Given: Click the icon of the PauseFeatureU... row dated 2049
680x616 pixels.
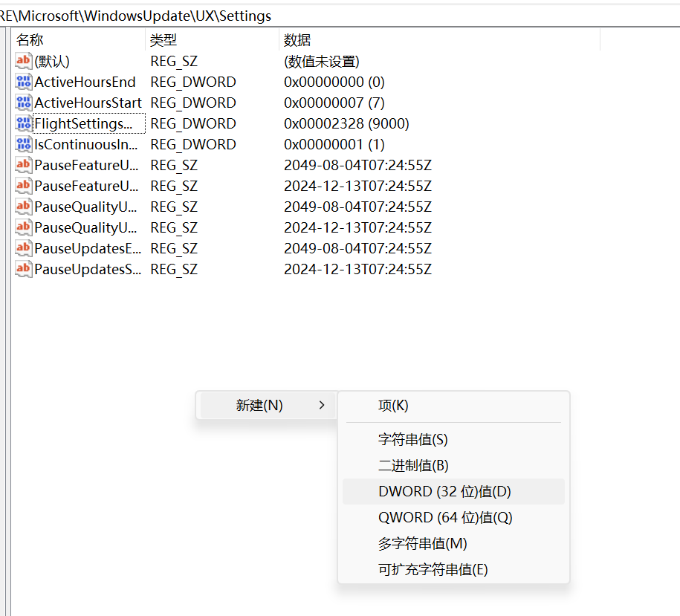Looking at the screenshot, I should pos(24,165).
